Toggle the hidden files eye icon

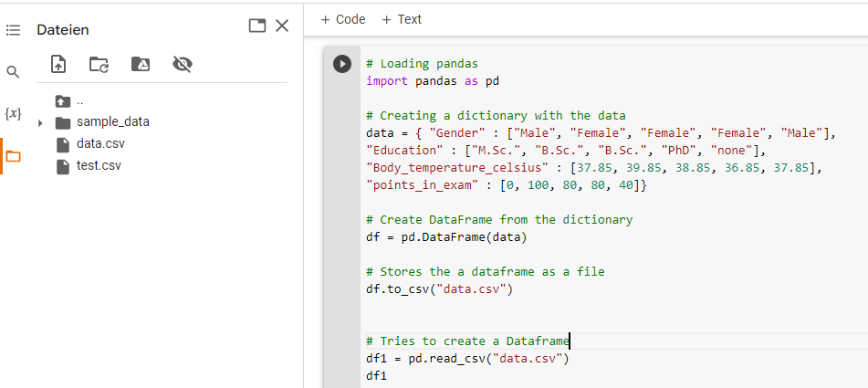click(183, 64)
